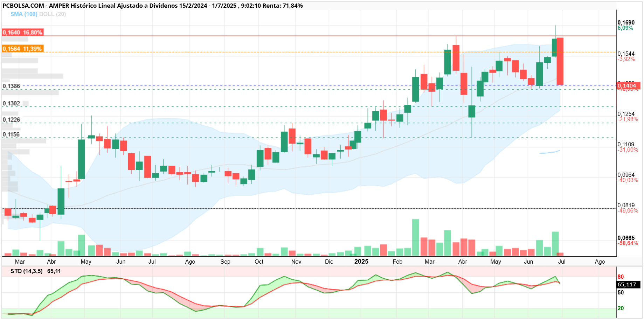Click the -21,98% percentage label
Image resolution: width=644 pixels, height=320 pixels.
point(628,119)
